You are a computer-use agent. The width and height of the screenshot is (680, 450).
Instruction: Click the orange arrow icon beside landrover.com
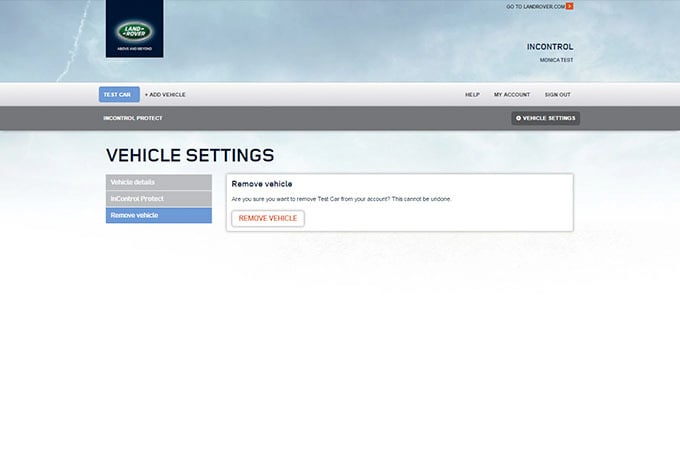pyautogui.click(x=570, y=6)
